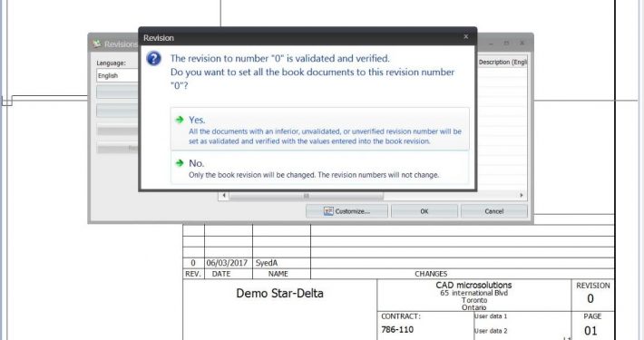Click the Description (Engl column header
This screenshot has height=340, width=644.
pos(503,62)
